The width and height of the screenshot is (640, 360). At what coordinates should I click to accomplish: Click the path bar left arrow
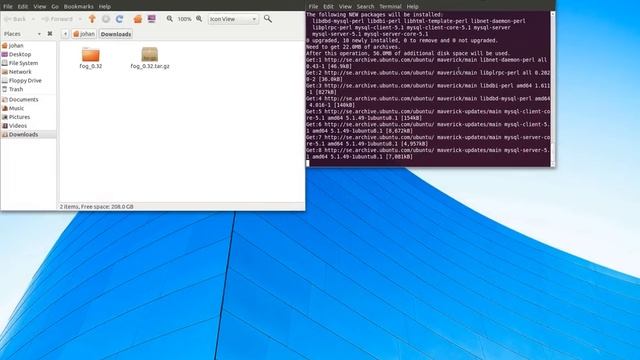tap(65, 34)
